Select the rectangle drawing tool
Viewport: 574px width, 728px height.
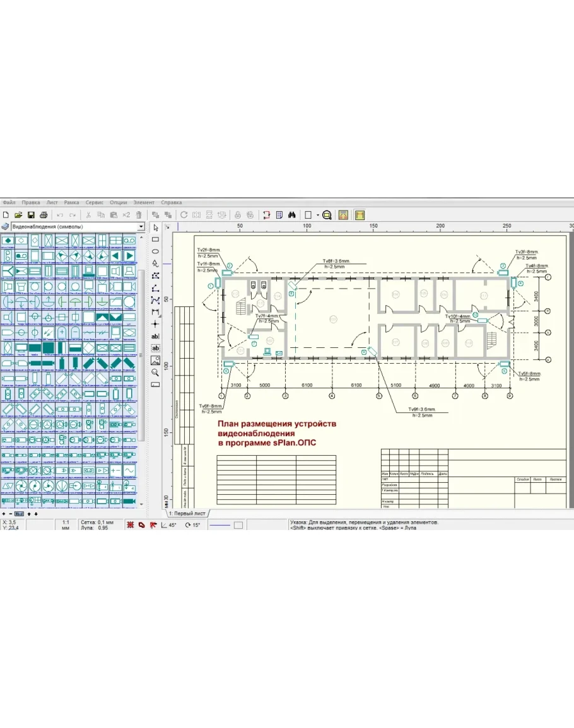coord(155,240)
